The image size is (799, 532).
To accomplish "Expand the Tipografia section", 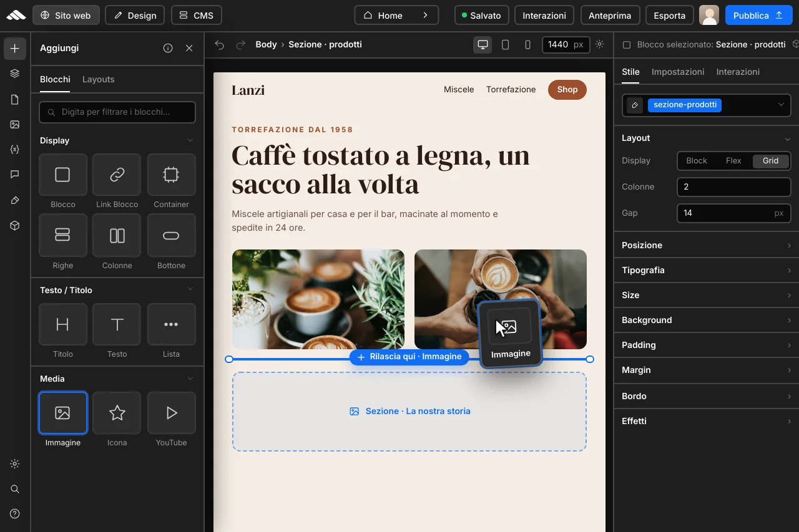I will tap(707, 270).
